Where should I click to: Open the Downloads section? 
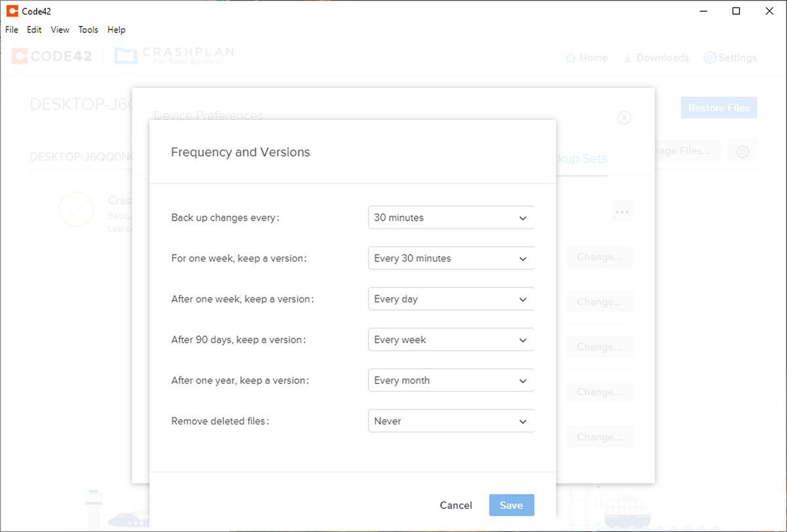tap(656, 58)
